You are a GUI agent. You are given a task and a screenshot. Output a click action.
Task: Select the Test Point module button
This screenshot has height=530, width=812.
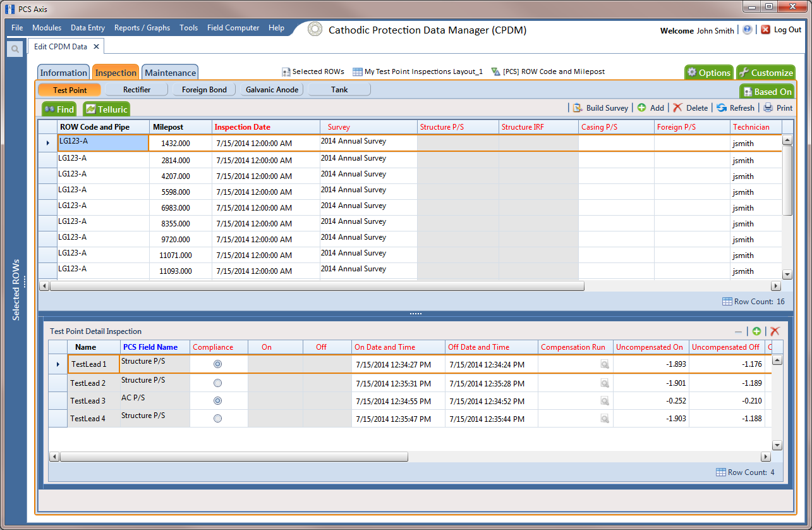(70, 90)
